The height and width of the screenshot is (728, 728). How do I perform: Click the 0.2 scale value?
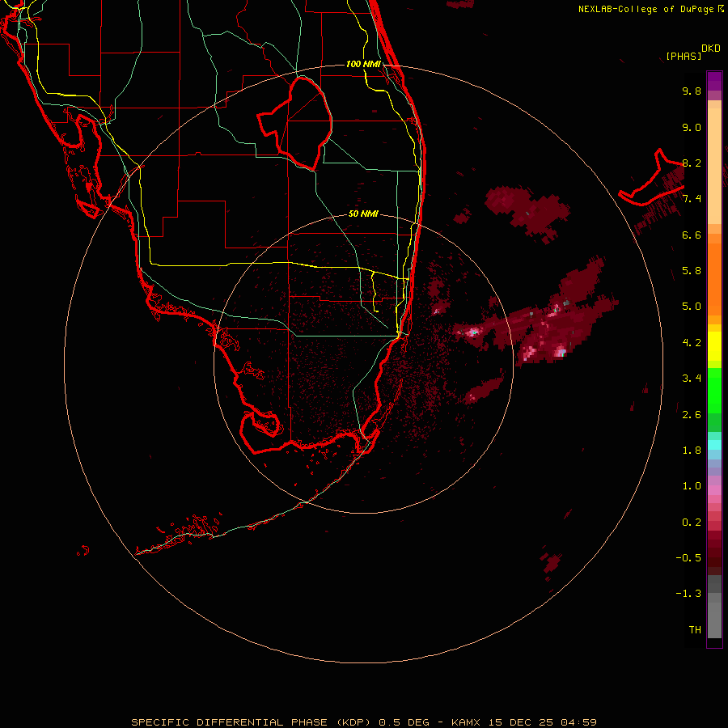pos(692,523)
